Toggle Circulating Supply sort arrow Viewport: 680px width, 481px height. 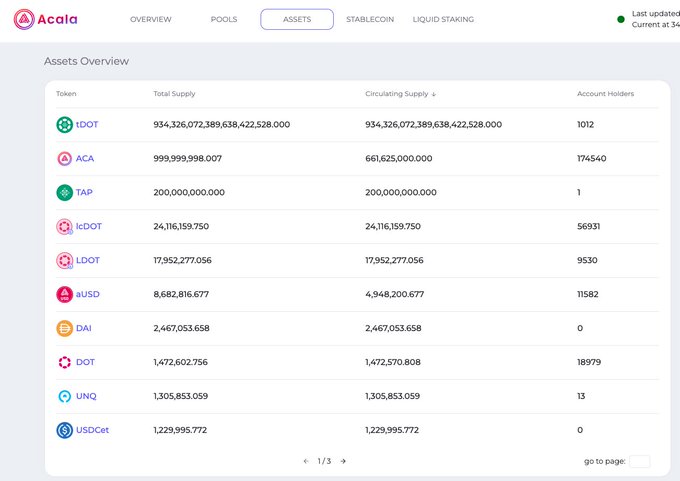point(434,94)
